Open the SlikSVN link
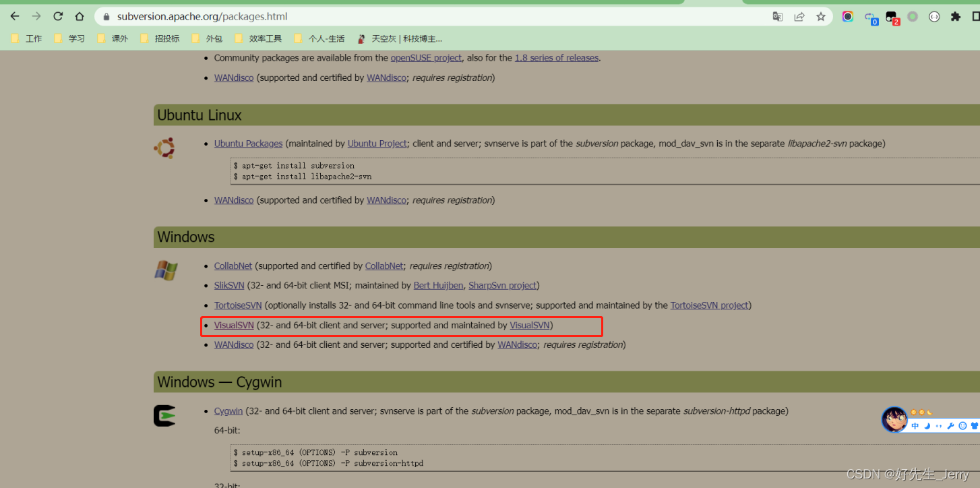Screen dimensions: 980x488 229,286
